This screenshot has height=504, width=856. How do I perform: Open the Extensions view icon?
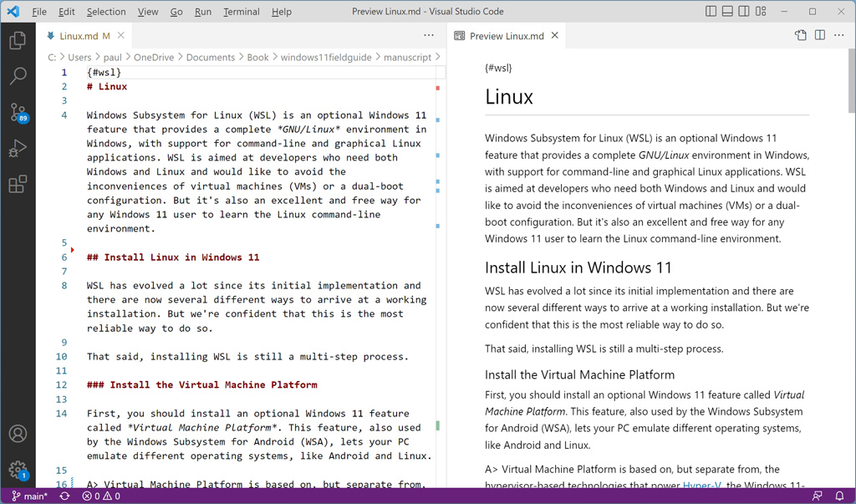pyautogui.click(x=18, y=185)
